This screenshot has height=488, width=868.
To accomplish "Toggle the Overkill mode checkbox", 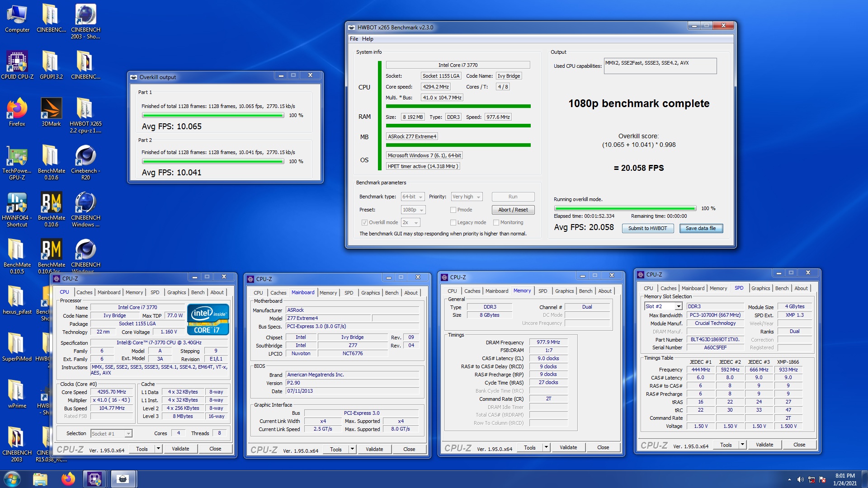I will pos(364,222).
